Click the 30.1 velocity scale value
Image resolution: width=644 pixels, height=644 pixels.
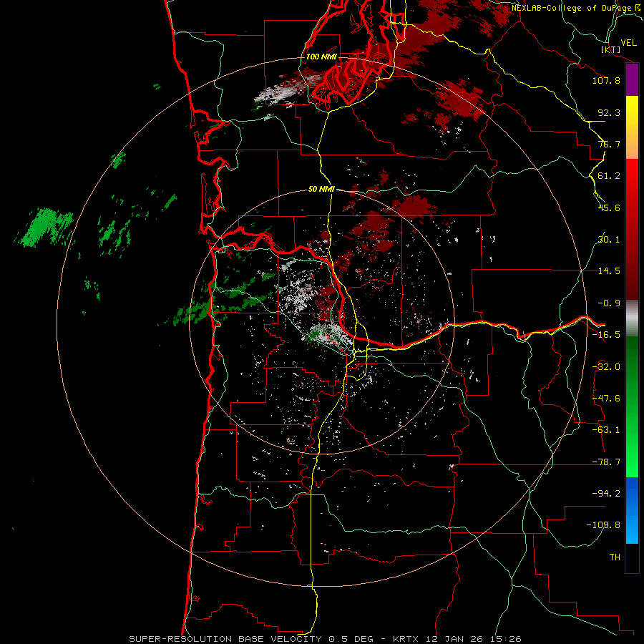(609, 240)
